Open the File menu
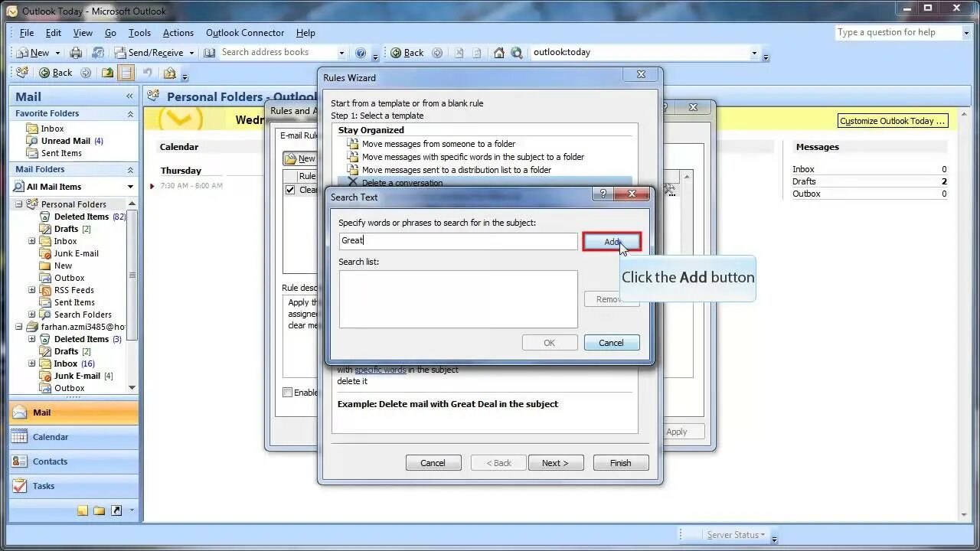The image size is (980, 551). [x=27, y=33]
